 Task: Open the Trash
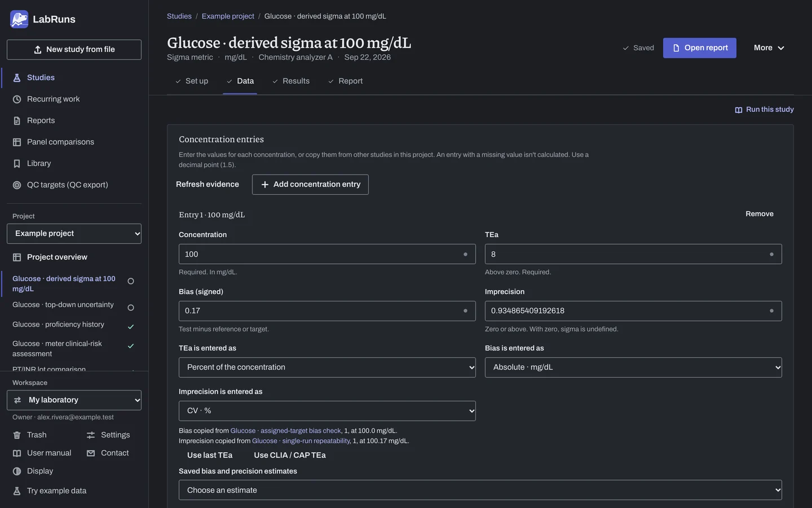point(29,435)
